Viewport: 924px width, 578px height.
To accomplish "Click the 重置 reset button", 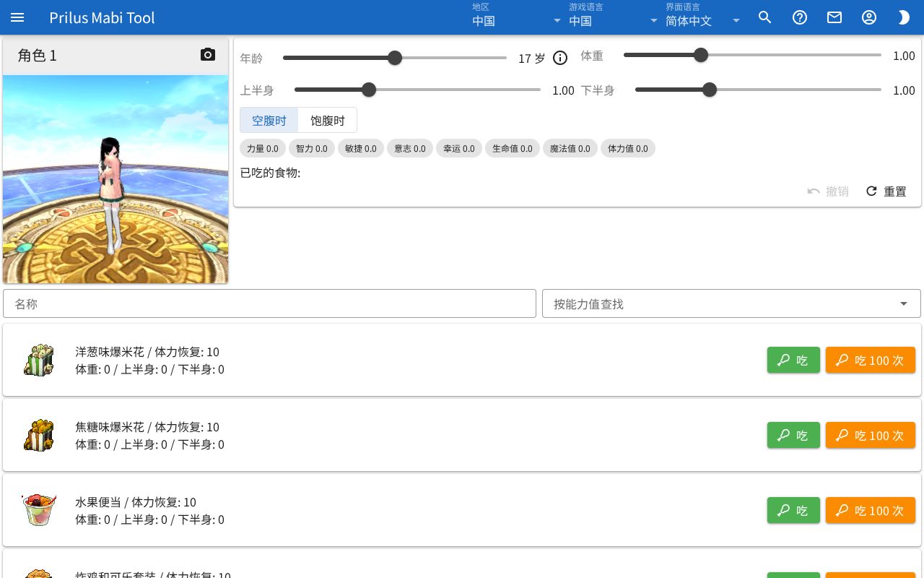I will tap(886, 191).
